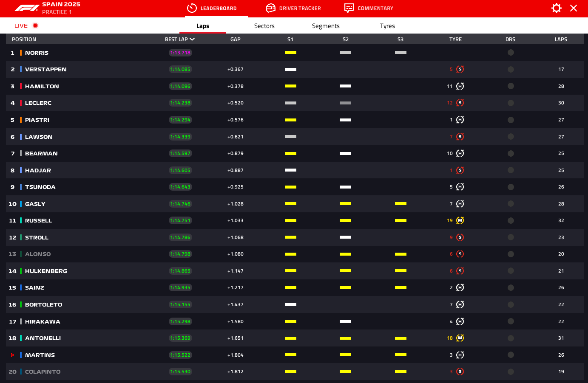
Task: Select the Sectors sub-tab
Action: tap(264, 26)
